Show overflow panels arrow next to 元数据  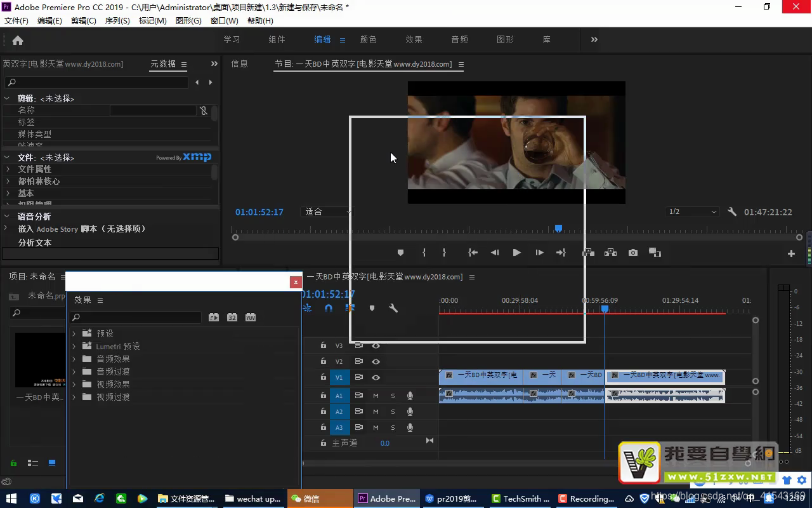coord(214,63)
